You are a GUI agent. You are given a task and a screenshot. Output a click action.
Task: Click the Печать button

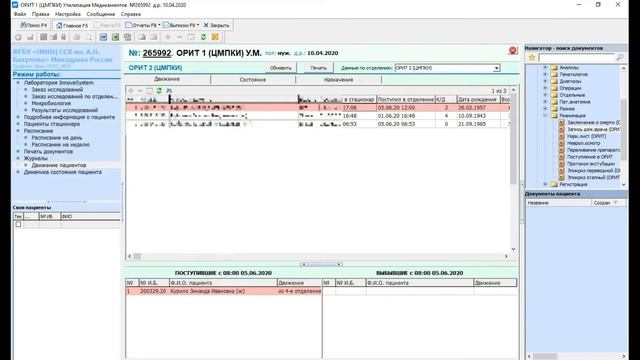point(318,68)
